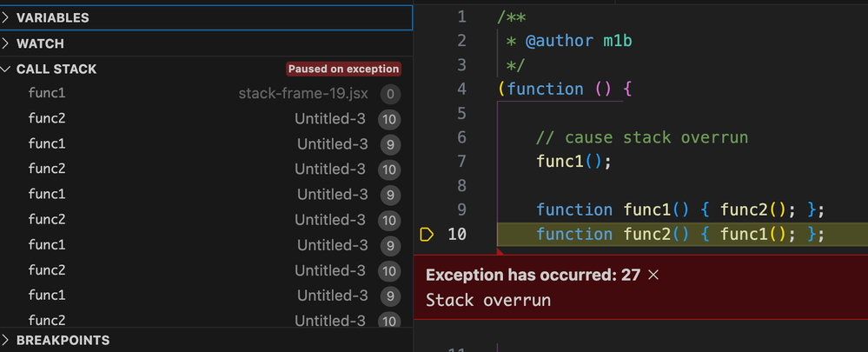Viewport: 868px width, 352px height.
Task: Collapse the CALL STACK section chevron
Action: click(x=7, y=69)
